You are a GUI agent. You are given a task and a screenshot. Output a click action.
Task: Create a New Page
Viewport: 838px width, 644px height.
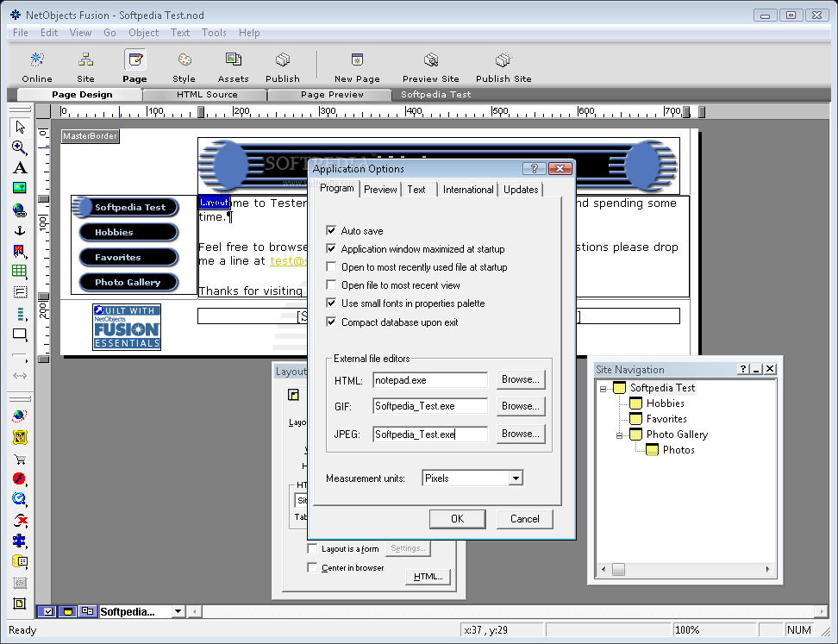tap(357, 66)
